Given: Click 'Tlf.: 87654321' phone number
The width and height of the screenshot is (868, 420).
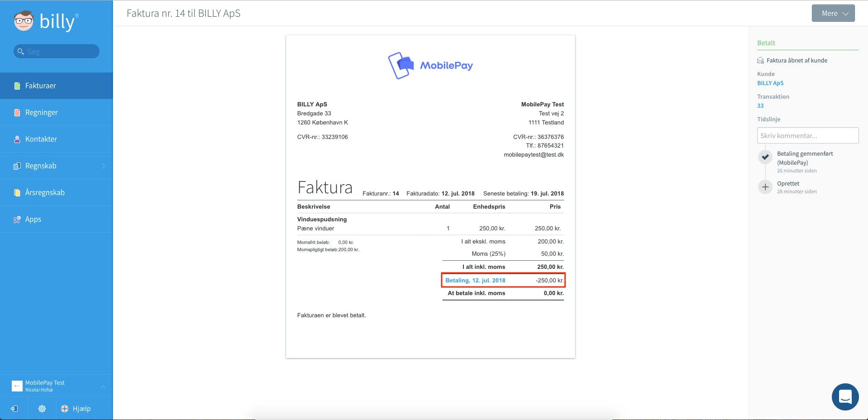Looking at the screenshot, I should point(545,146).
